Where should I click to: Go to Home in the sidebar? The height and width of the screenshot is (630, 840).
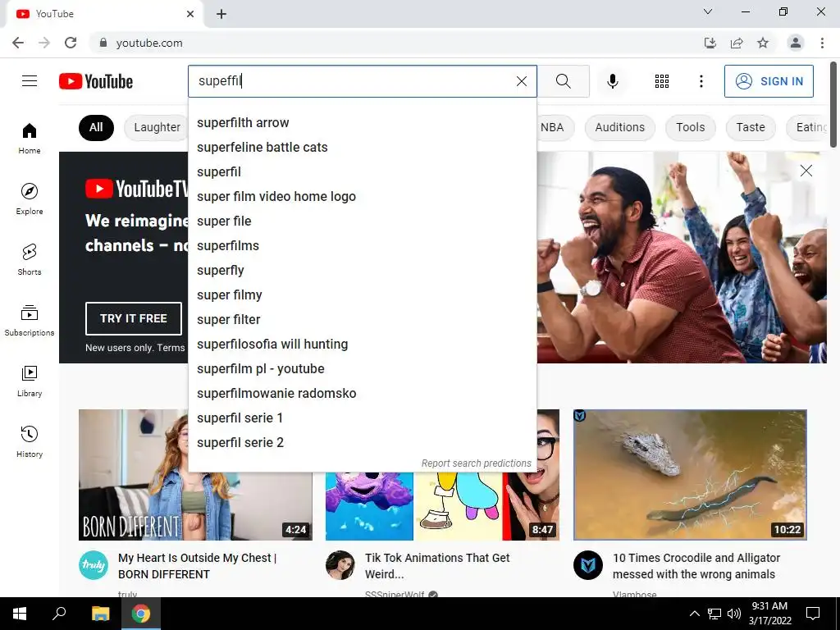30,138
